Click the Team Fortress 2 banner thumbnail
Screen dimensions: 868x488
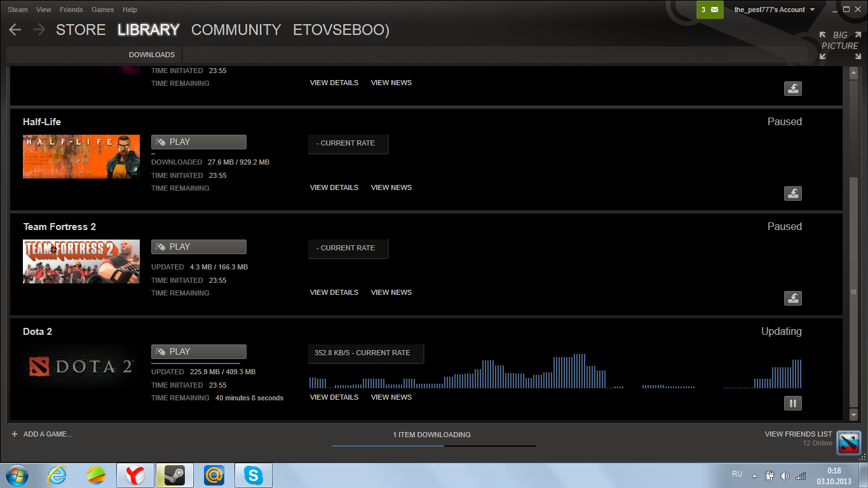pos(81,261)
